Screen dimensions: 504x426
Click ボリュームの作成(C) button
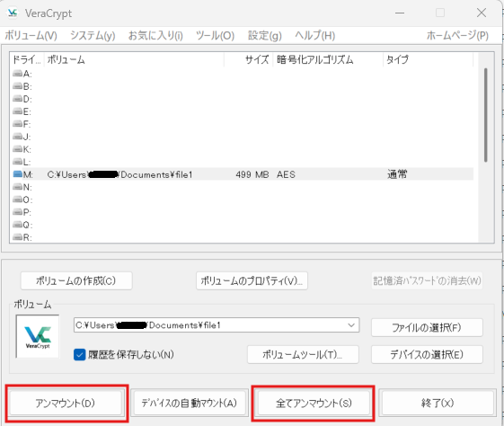pyautogui.click(x=76, y=280)
